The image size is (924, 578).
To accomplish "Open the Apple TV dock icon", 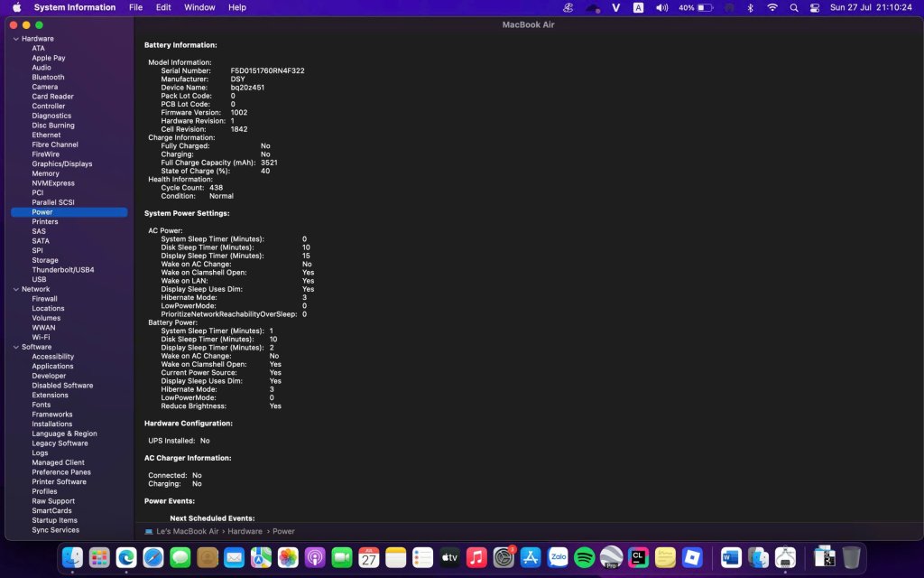I will (x=449, y=557).
